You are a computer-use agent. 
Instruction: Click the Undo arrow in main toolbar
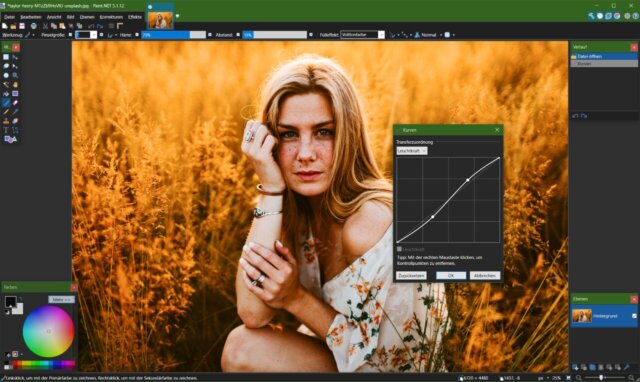click(x=91, y=26)
